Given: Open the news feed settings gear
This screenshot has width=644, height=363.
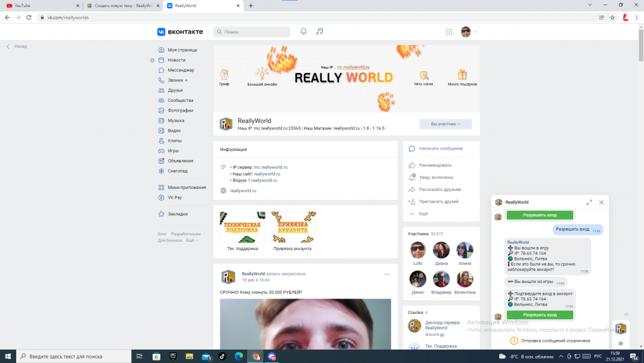Looking at the screenshot, I should [x=153, y=60].
